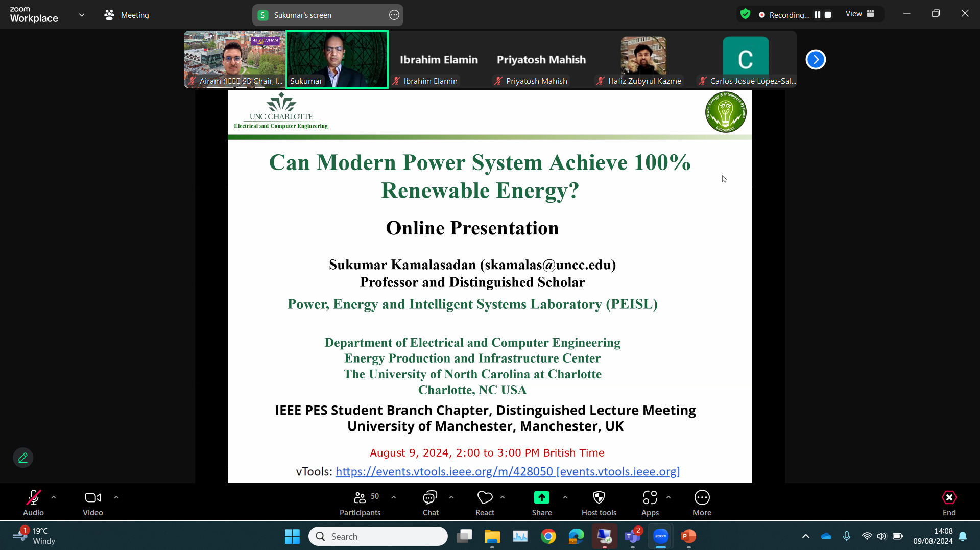Open Google Chrome from the taskbar
The width and height of the screenshot is (980, 550).
[548, 536]
